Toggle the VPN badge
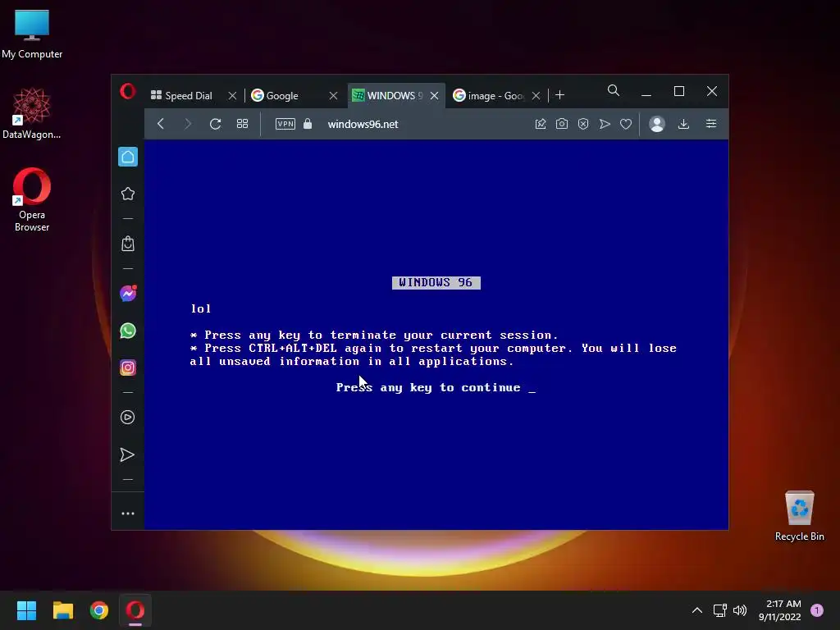 pos(285,124)
